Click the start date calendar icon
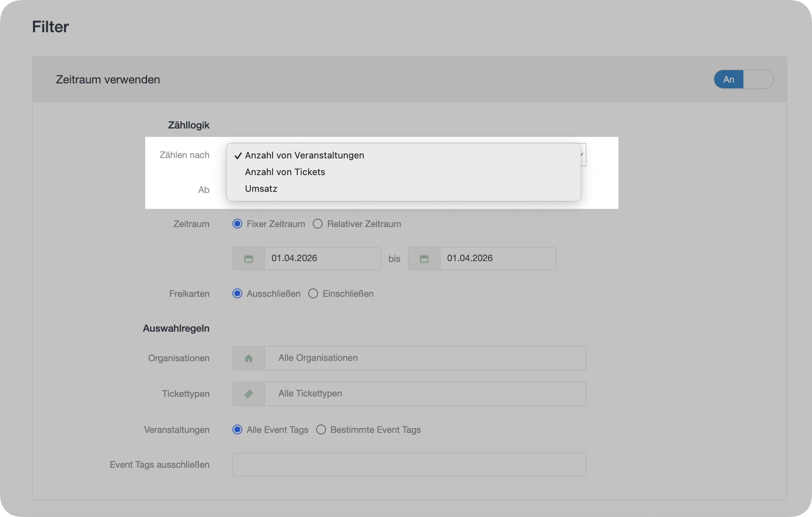812x517 pixels. click(248, 259)
